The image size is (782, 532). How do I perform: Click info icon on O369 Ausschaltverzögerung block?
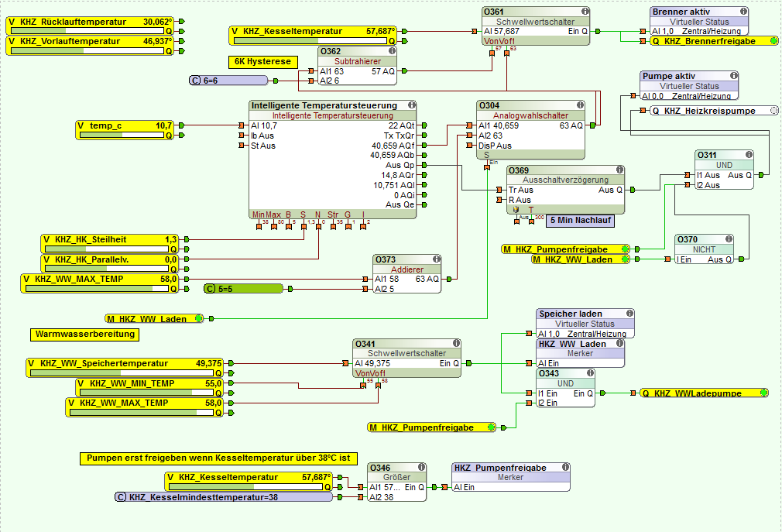619,170
